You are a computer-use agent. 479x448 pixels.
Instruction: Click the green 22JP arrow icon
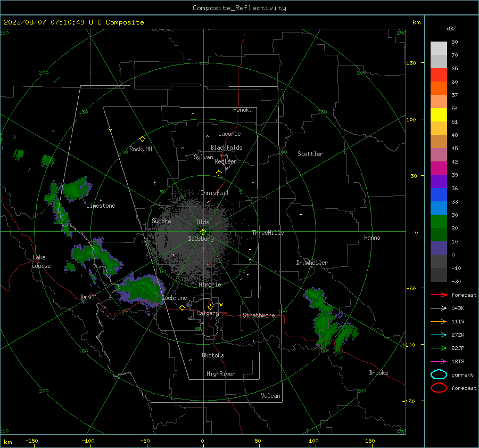(x=439, y=348)
